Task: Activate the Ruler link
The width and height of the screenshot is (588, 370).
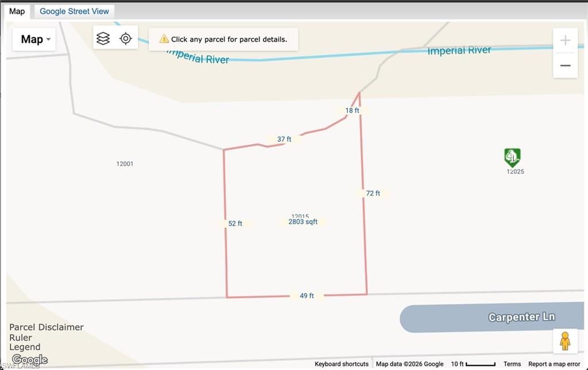Action: click(21, 337)
